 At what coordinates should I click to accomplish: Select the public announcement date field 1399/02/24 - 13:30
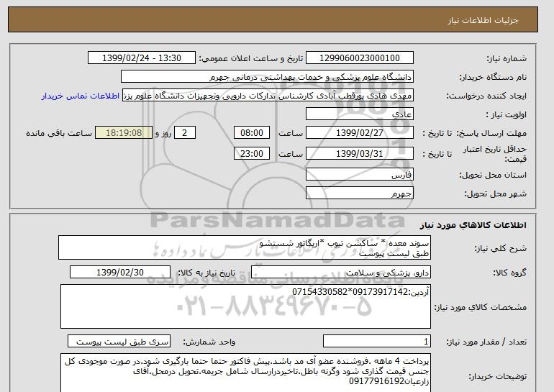(x=141, y=58)
